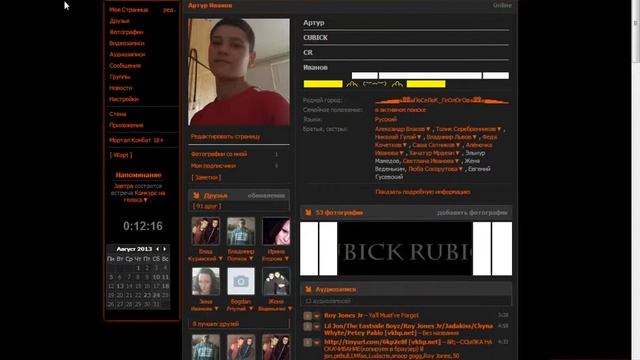The width and height of the screenshot is (640, 360).
Task: Expand arrow next to Толик Серебренников
Action: coord(499,129)
